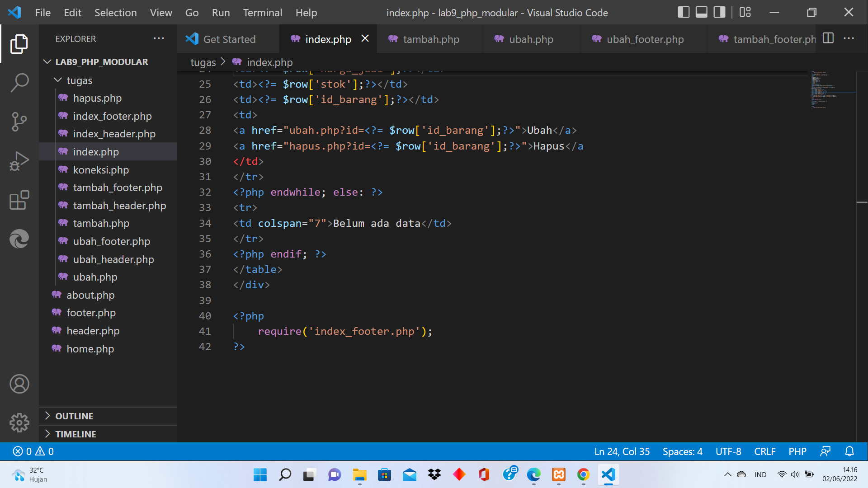Screen dimensions: 868x488
Task: Expand the TIMELINE section
Action: [x=75, y=434]
